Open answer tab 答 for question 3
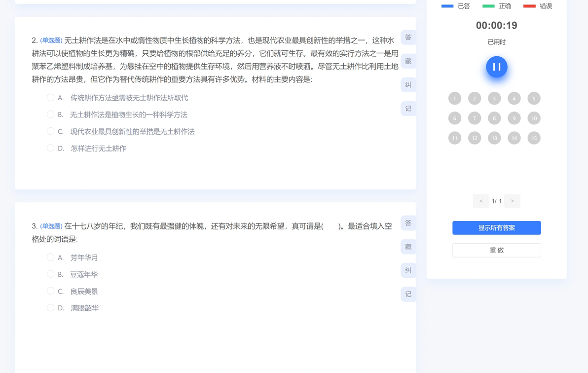The image size is (588, 373). [x=408, y=223]
